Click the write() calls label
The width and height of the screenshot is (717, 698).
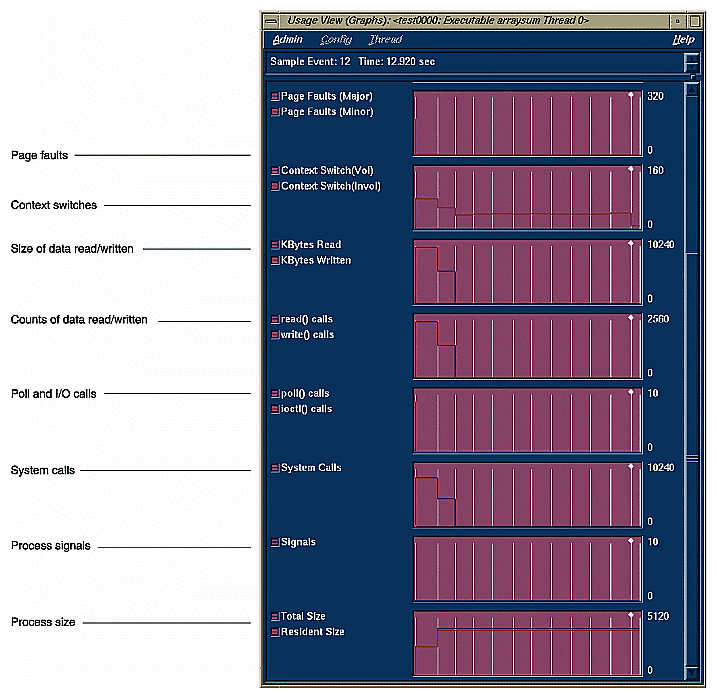click(x=307, y=335)
